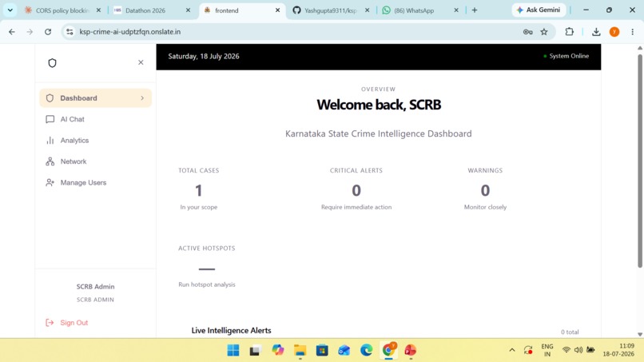Click the Warnings count 0

[x=485, y=191]
